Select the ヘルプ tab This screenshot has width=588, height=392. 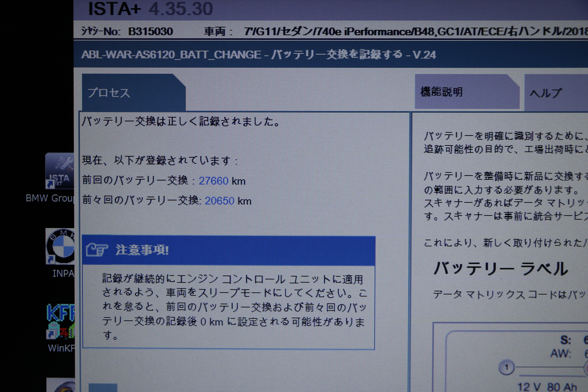pyautogui.click(x=556, y=93)
